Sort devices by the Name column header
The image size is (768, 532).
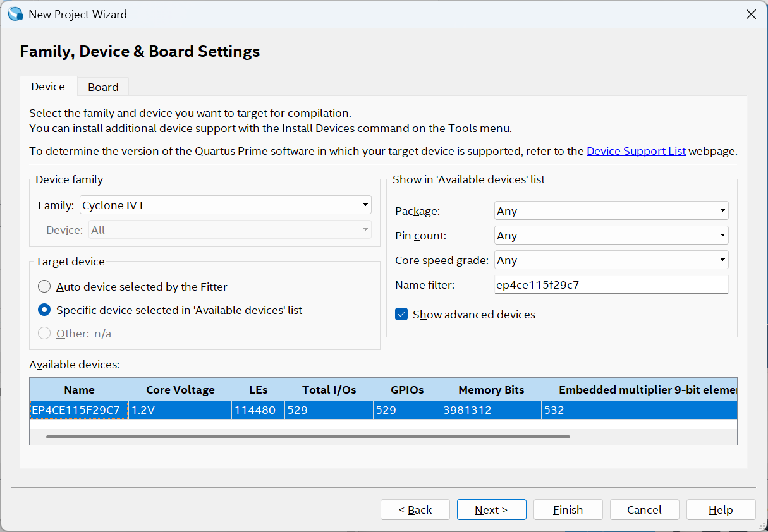coord(79,390)
